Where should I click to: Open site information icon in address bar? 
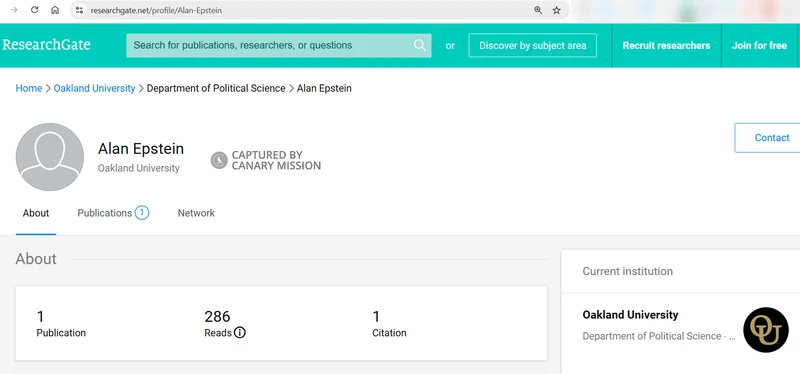point(79,10)
